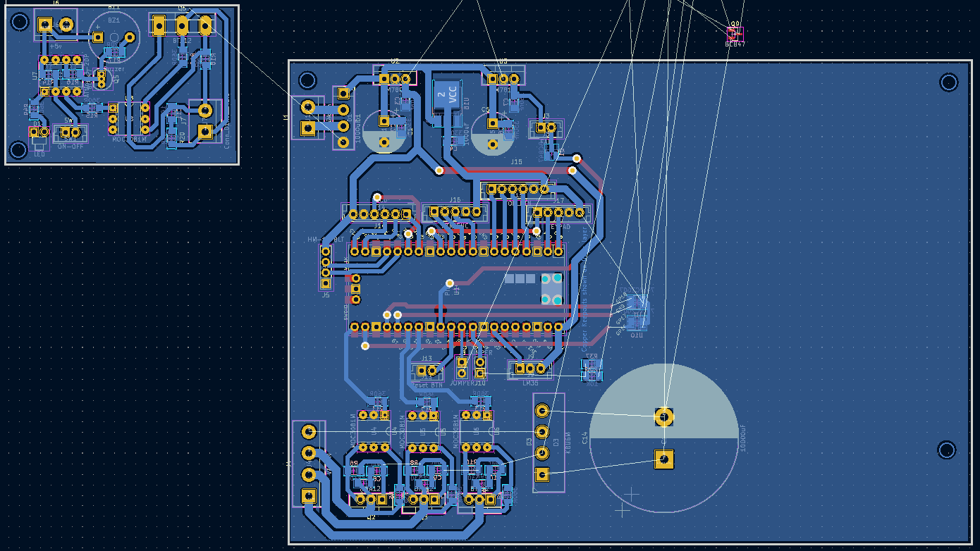Select the LM35 connector J9
This screenshot has height=551, width=980.
pyautogui.click(x=530, y=369)
